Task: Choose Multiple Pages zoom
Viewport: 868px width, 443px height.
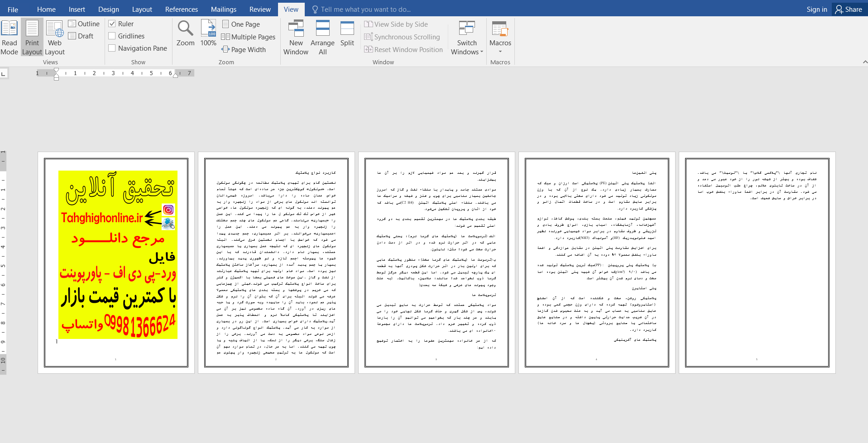Action: coord(248,37)
